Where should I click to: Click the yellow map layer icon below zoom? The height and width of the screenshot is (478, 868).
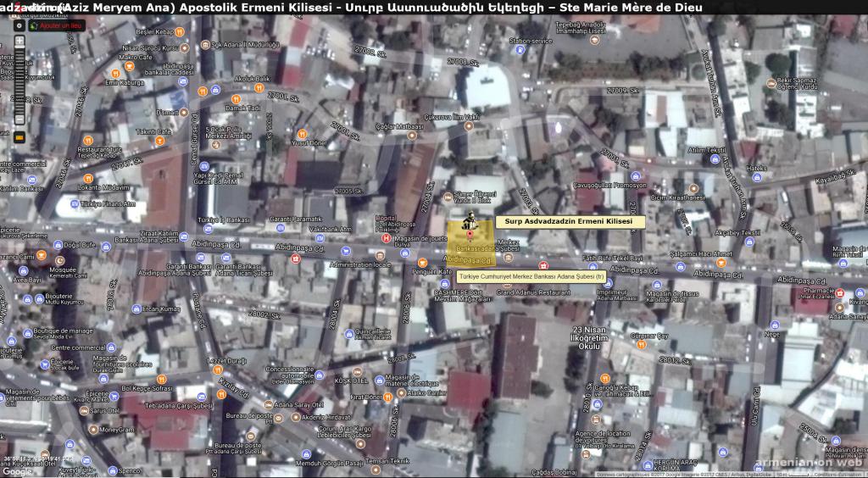pos(19,137)
